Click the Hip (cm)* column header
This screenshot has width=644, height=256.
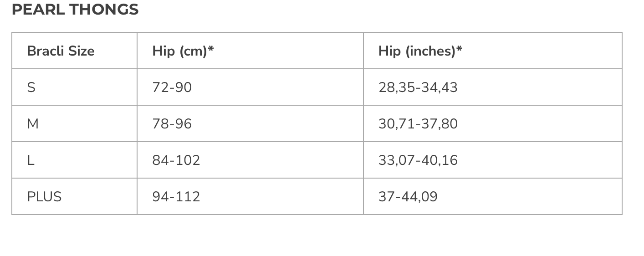click(183, 51)
